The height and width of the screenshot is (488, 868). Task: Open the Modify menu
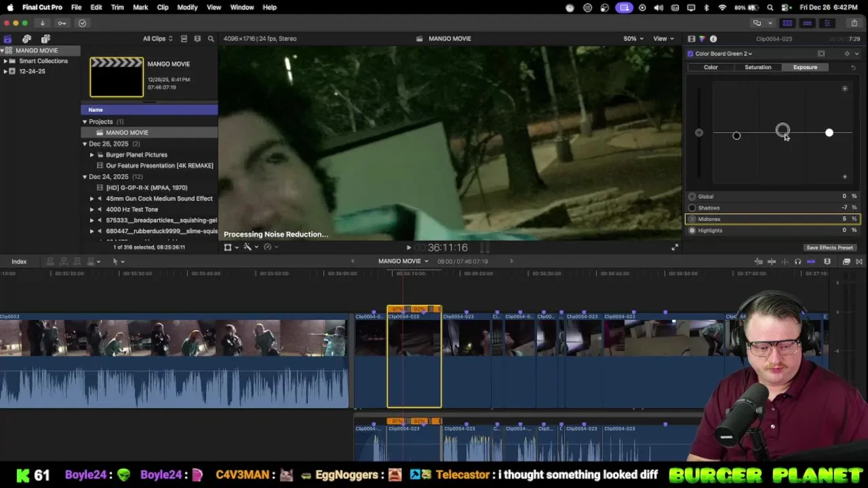tap(187, 7)
